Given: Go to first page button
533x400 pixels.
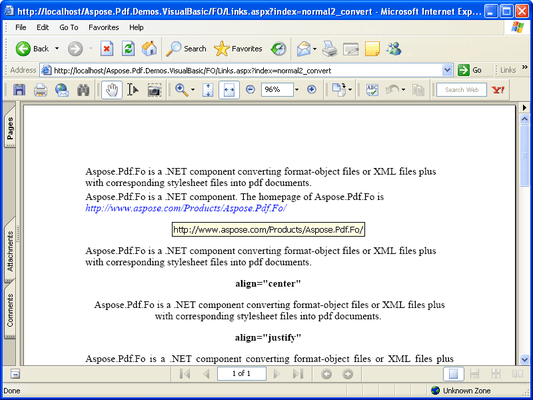Looking at the screenshot, I should [x=185, y=374].
